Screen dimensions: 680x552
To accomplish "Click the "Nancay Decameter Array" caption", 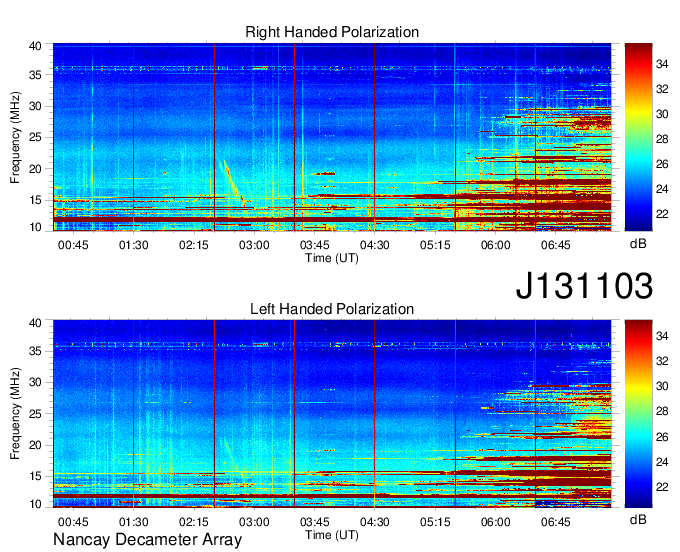I will coord(147,540).
